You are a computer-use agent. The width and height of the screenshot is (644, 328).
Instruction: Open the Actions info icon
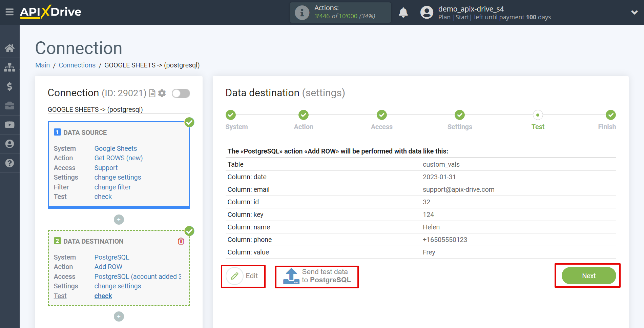click(302, 13)
